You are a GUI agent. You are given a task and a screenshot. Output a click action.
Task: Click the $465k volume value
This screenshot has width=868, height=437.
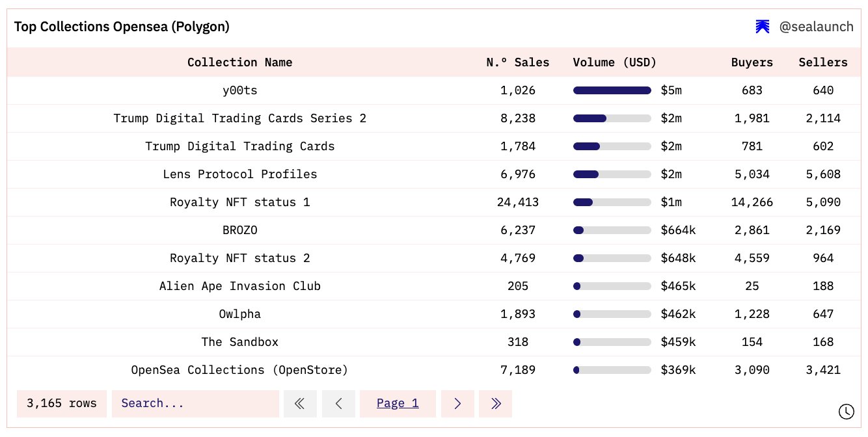click(x=678, y=286)
